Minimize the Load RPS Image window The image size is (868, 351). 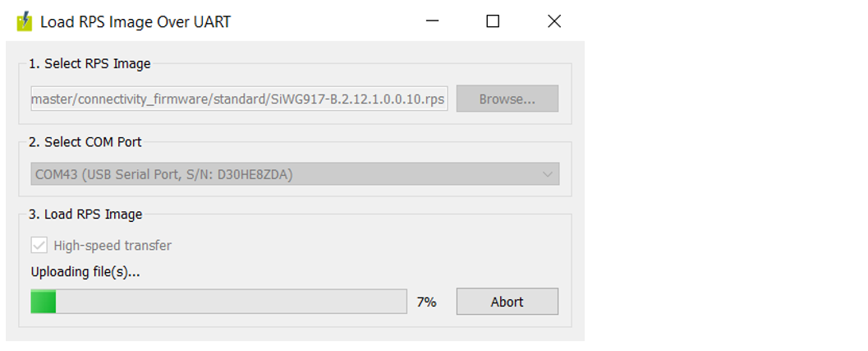coord(432,21)
